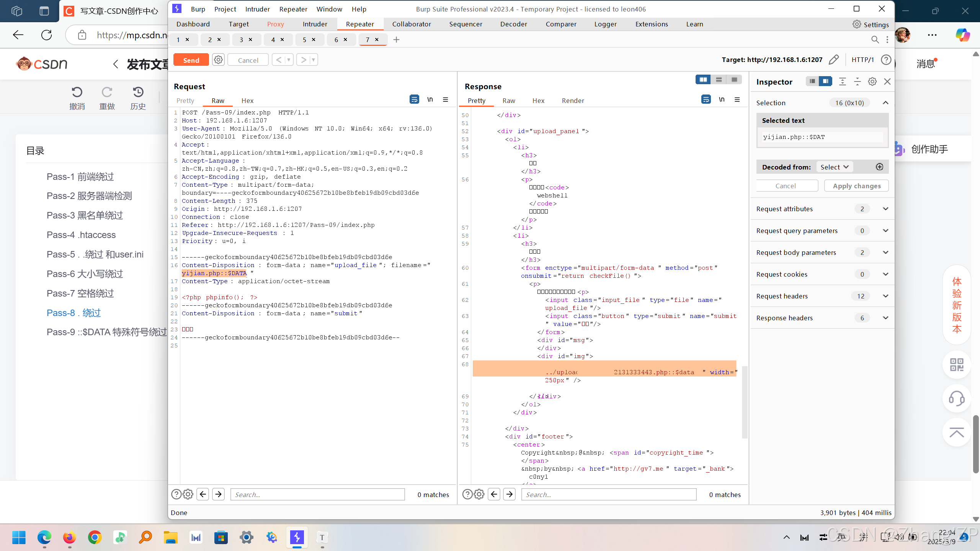Image resolution: width=980 pixels, height=551 pixels.
Task: Open the Response pane hamburger menu
Action: (x=737, y=100)
